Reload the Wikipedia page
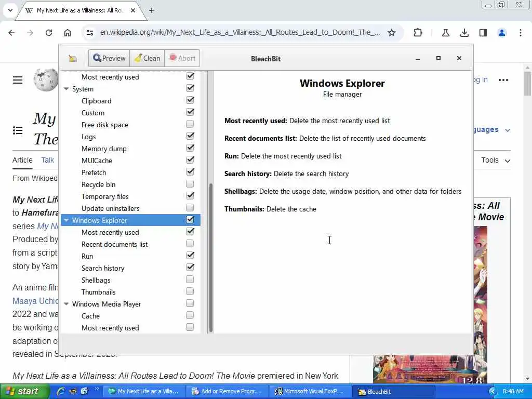 tap(49, 33)
